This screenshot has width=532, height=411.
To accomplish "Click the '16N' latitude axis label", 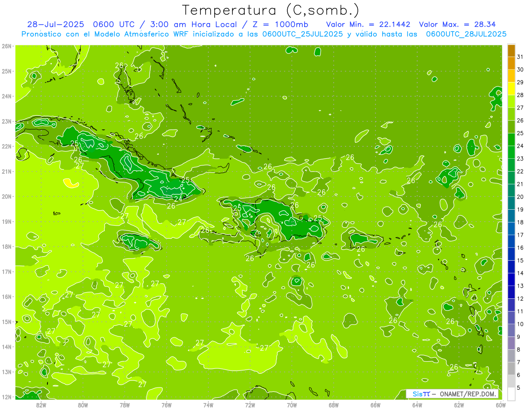I will click(x=6, y=297).
